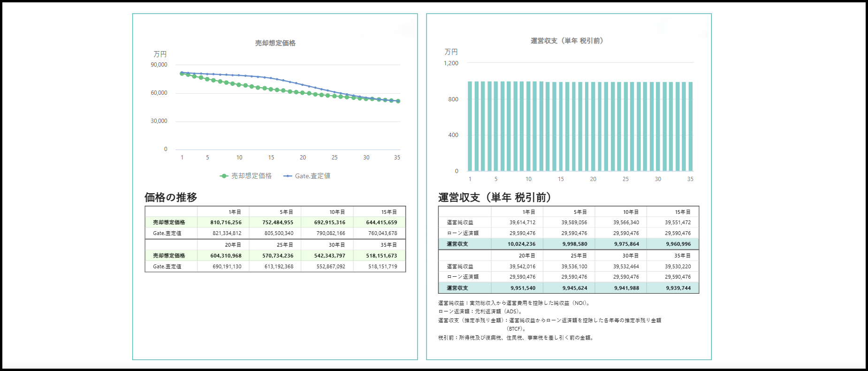Click the bar chart title 運営収支（単年 税引前）
The image size is (868, 371).
point(567,41)
